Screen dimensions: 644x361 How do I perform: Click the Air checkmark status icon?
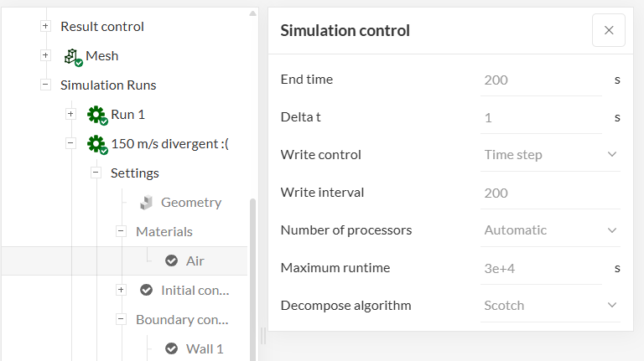click(172, 261)
